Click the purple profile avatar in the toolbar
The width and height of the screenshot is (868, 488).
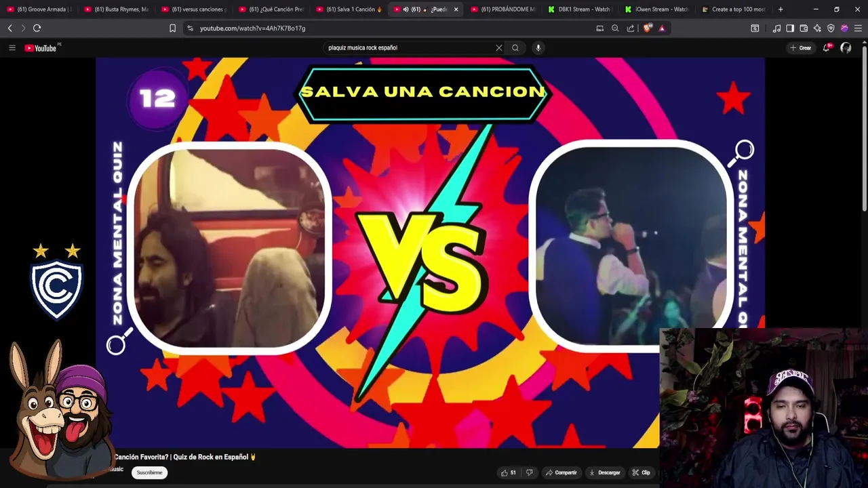click(x=844, y=28)
